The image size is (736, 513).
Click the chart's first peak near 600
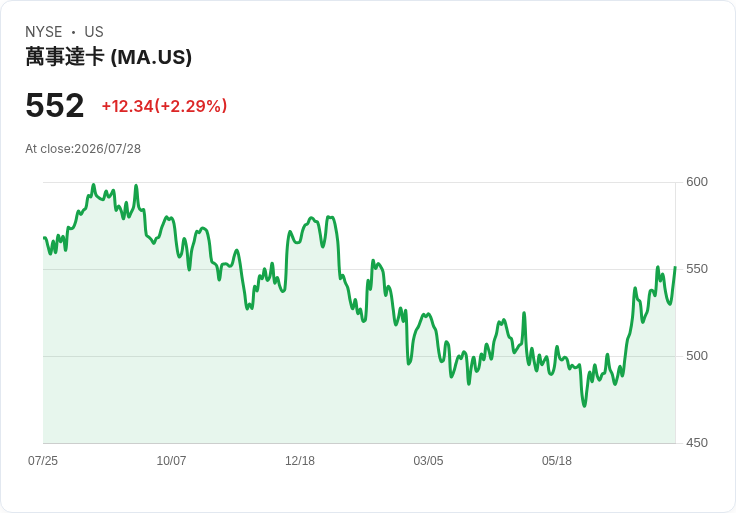93,185
